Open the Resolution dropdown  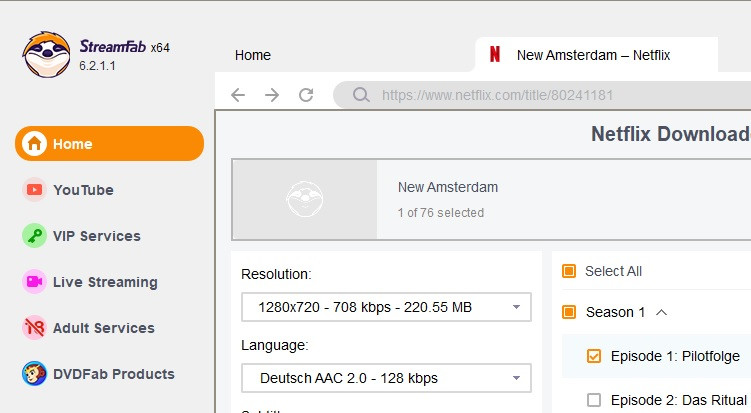pyautogui.click(x=386, y=307)
